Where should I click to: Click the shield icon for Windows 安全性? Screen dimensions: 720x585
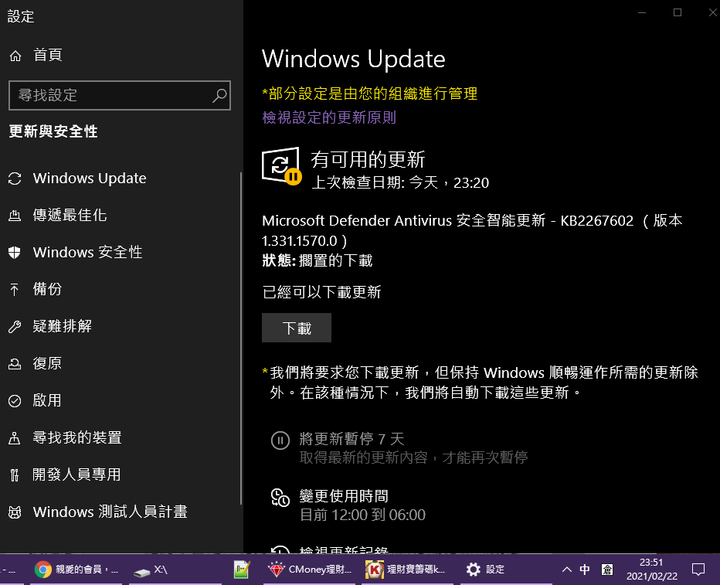15,252
